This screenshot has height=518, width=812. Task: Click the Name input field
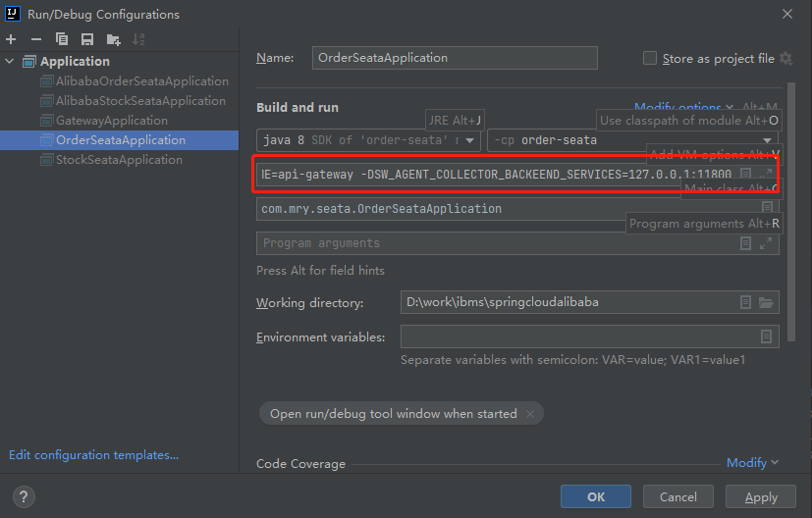point(455,58)
